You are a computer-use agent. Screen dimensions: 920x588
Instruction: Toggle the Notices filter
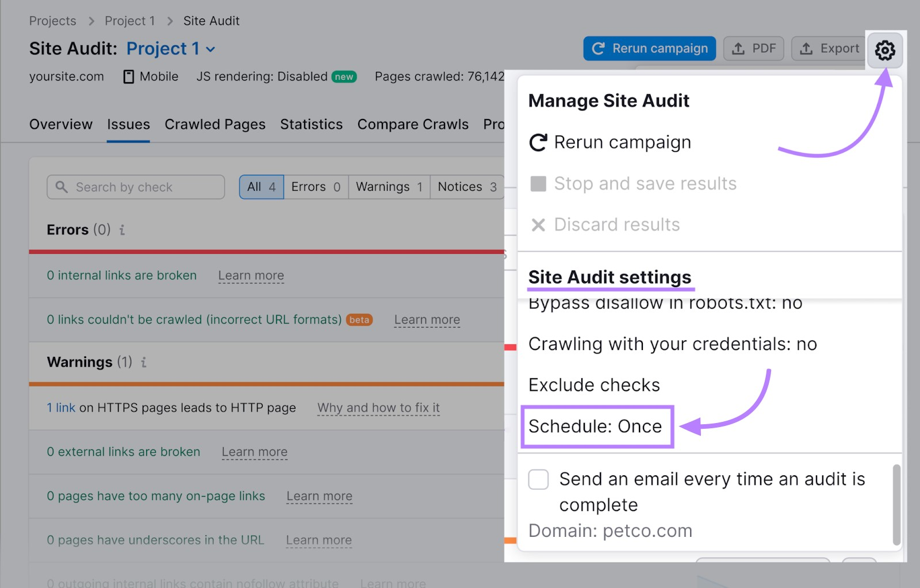[x=466, y=186]
